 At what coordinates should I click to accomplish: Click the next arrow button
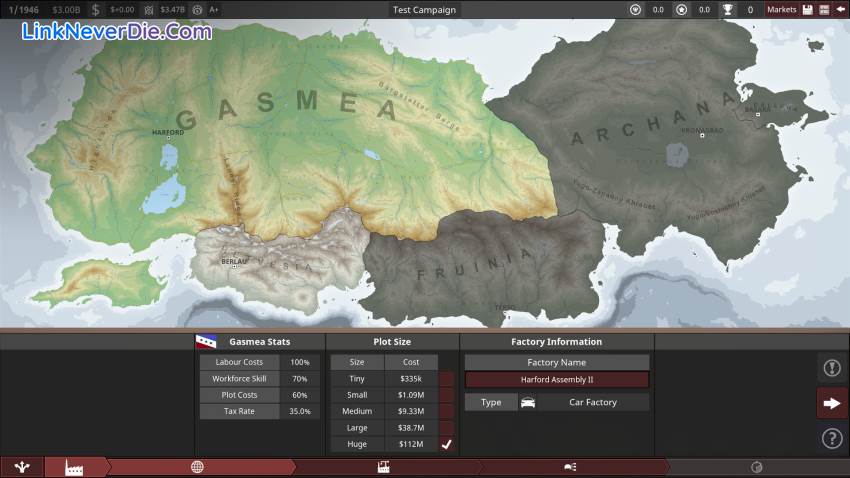coord(832,403)
